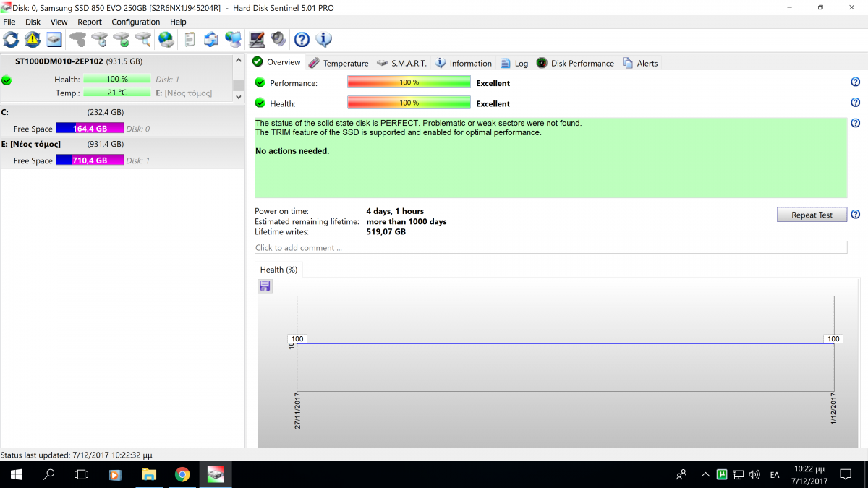Open Google Chrome from the taskbar
Screen dimensions: 868x488
[x=182, y=475]
